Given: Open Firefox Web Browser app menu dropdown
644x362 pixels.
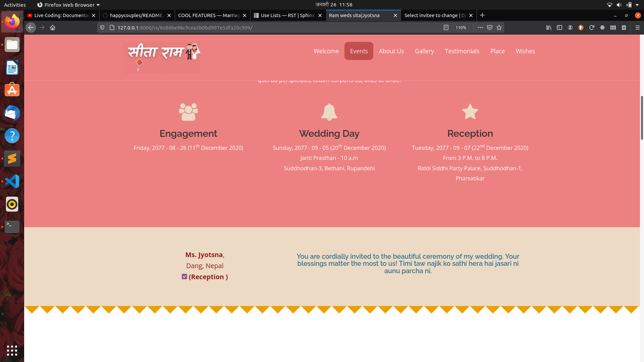Looking at the screenshot, I should coord(68,5).
